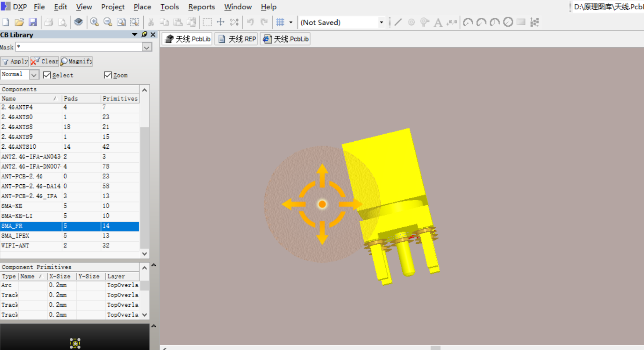Image resolution: width=644 pixels, height=350 pixels.
Task: Toggle the Select checkbox
Action: coord(47,75)
